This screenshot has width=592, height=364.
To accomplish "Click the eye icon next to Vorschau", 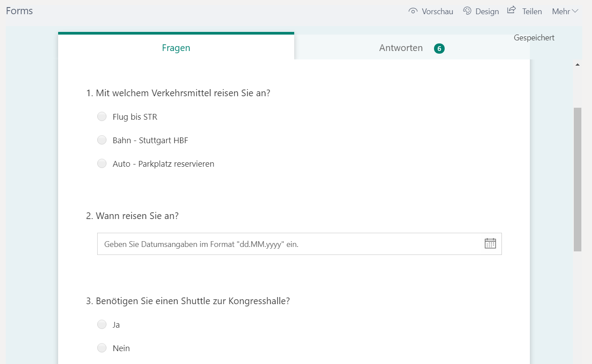I will (x=413, y=11).
